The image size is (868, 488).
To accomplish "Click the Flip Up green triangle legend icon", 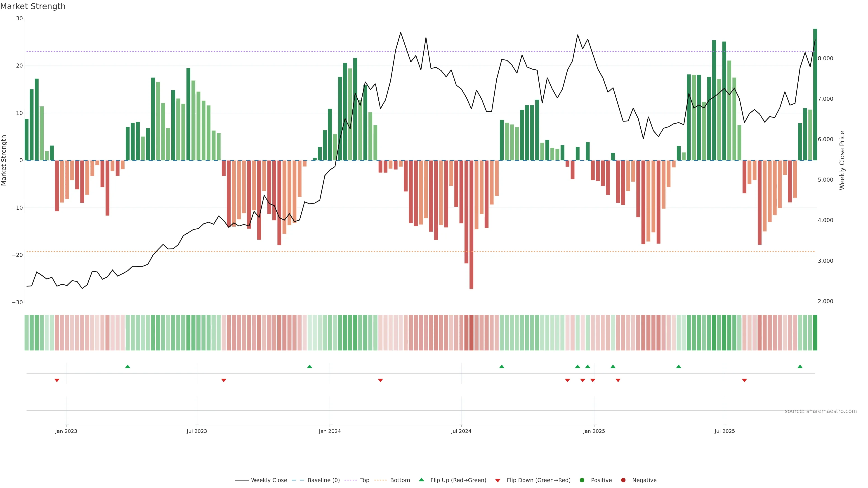I will [x=421, y=480].
